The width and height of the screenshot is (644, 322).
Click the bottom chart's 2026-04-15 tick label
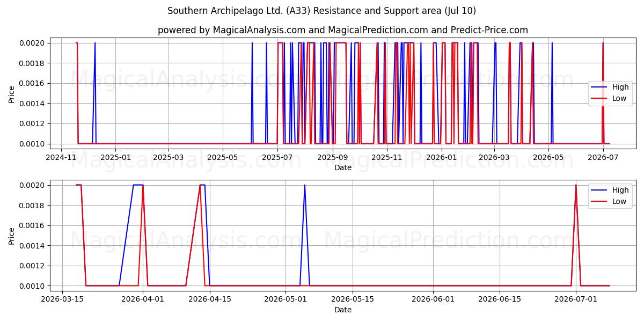(x=209, y=299)
